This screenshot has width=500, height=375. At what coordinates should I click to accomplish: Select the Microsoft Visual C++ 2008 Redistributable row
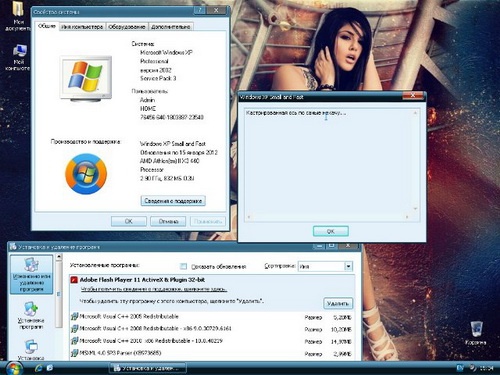click(212, 329)
